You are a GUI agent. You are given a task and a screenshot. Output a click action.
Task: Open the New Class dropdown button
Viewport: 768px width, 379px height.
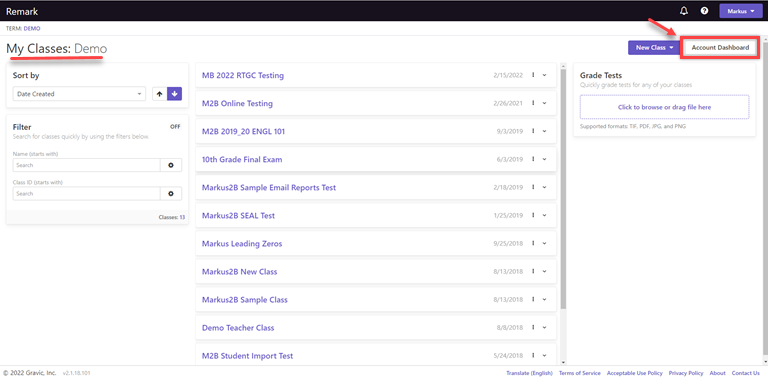[x=654, y=47]
